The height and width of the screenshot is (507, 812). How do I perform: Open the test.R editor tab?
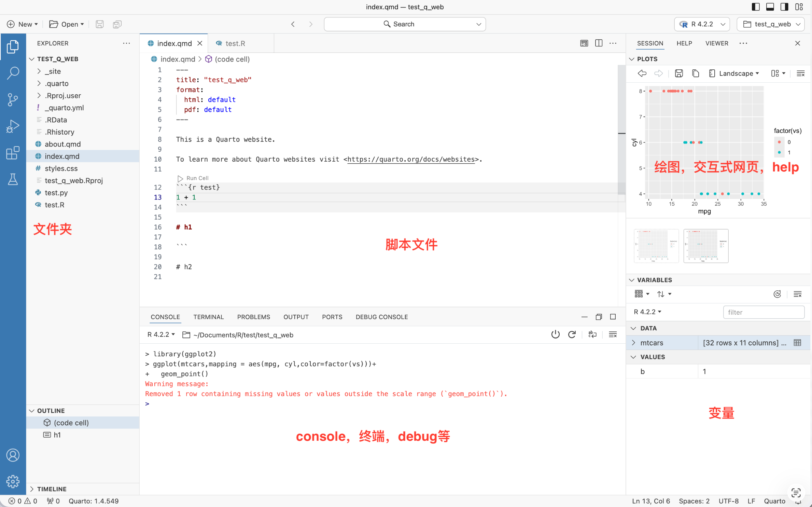[x=235, y=43]
